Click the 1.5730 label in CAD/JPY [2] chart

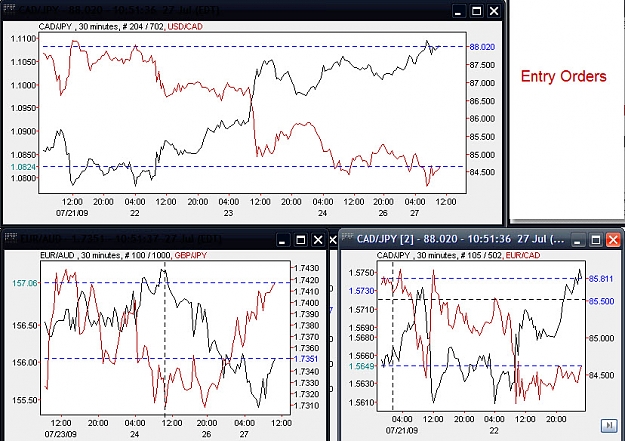click(x=362, y=291)
